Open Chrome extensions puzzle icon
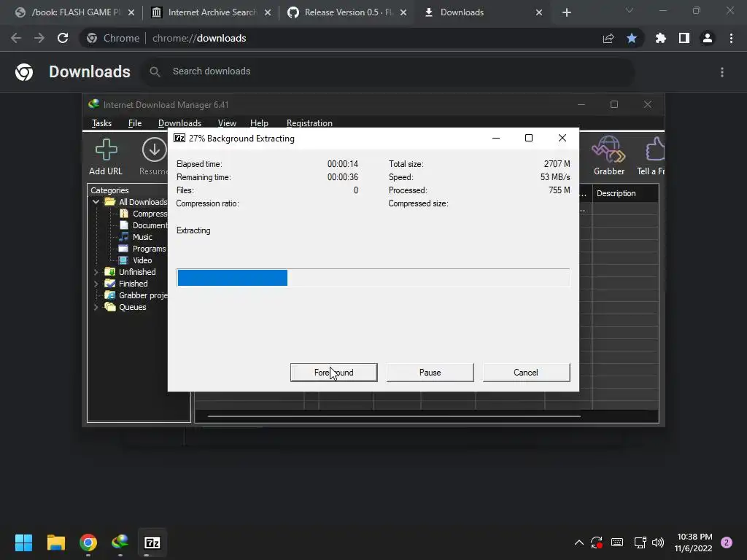The width and height of the screenshot is (747, 560). click(x=661, y=38)
